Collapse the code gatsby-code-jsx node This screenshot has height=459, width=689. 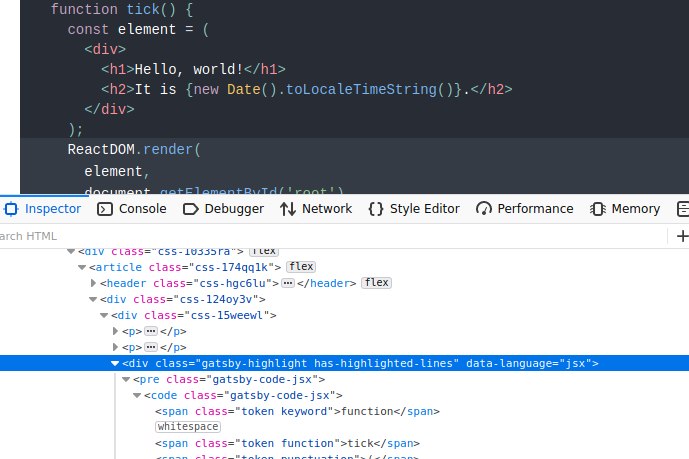(x=137, y=395)
